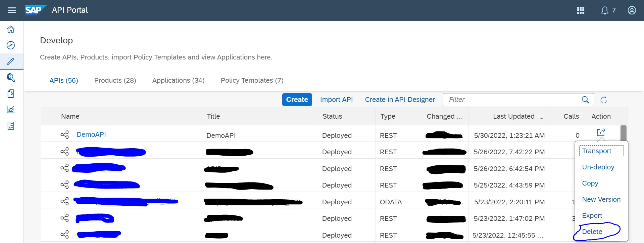The image size is (644, 243).
Task: Choose Delete from the action menu
Action: tap(592, 232)
